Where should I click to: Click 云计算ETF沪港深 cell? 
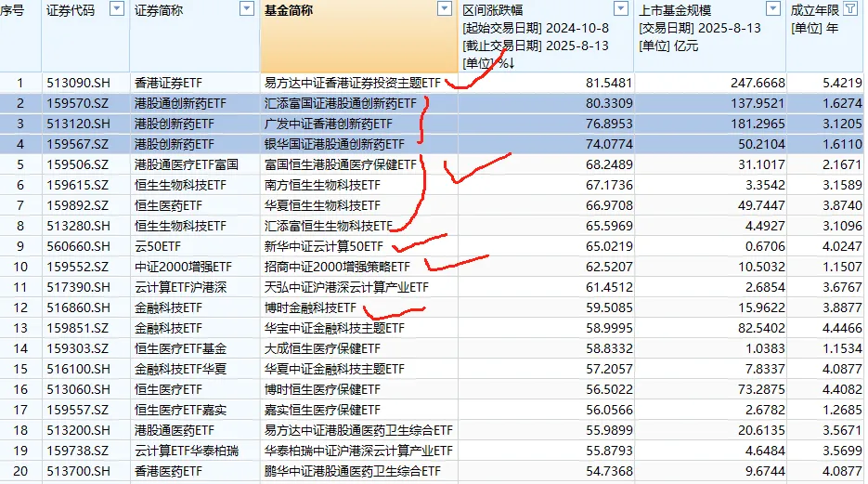[x=180, y=287]
